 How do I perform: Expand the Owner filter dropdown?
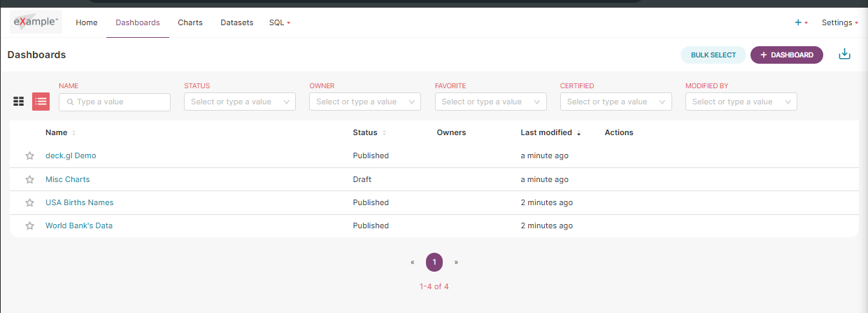(x=365, y=102)
